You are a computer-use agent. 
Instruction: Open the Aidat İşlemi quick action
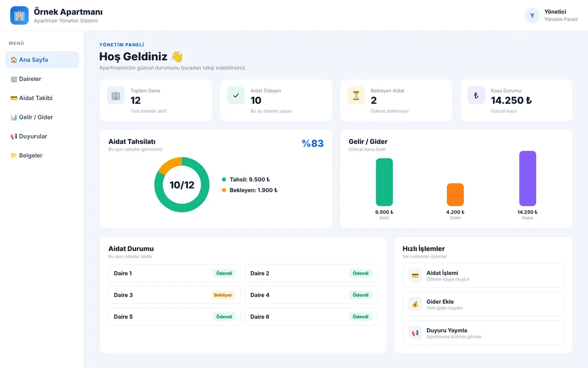pyautogui.click(x=483, y=275)
